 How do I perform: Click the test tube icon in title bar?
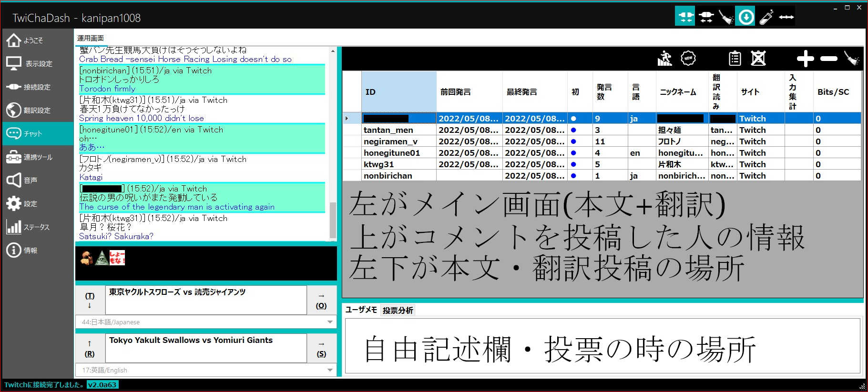766,17
